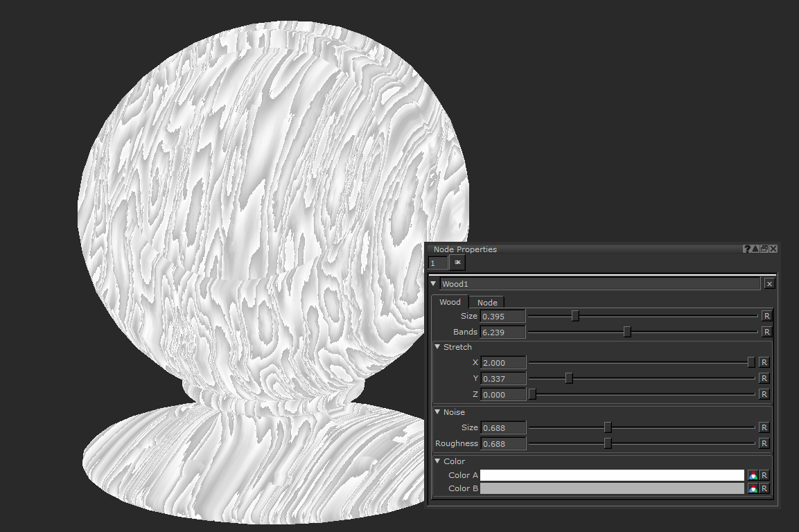Open the color picker for Color A
Viewport: 799px width, 532px height.
pos(753,475)
